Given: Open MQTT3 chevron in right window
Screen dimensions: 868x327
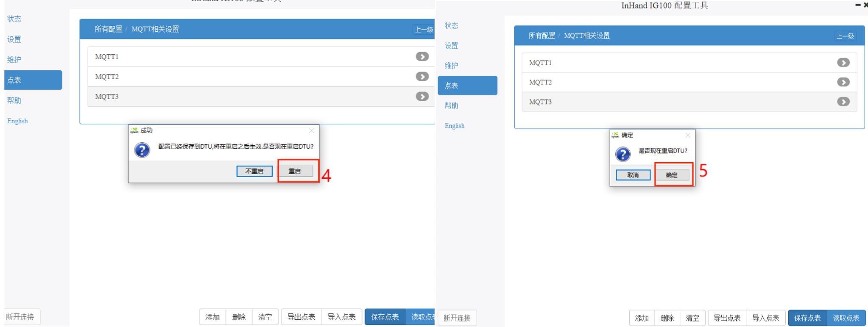Looking at the screenshot, I should [x=843, y=102].
